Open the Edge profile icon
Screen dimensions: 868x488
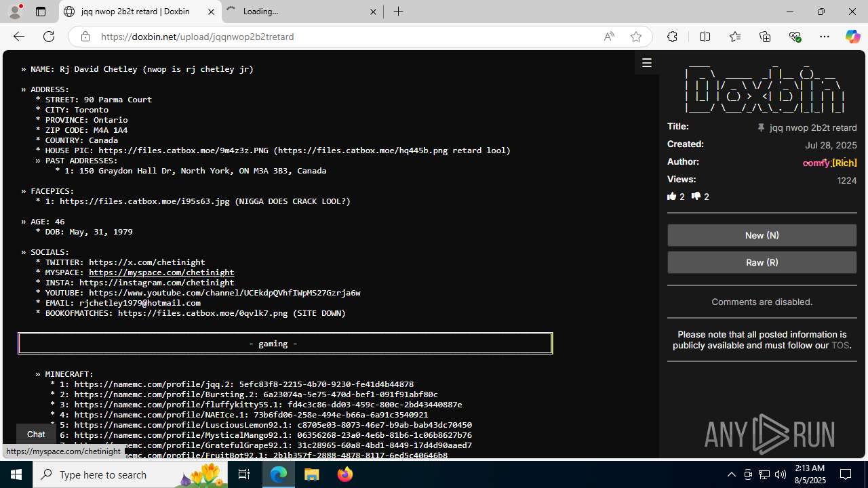(15, 12)
